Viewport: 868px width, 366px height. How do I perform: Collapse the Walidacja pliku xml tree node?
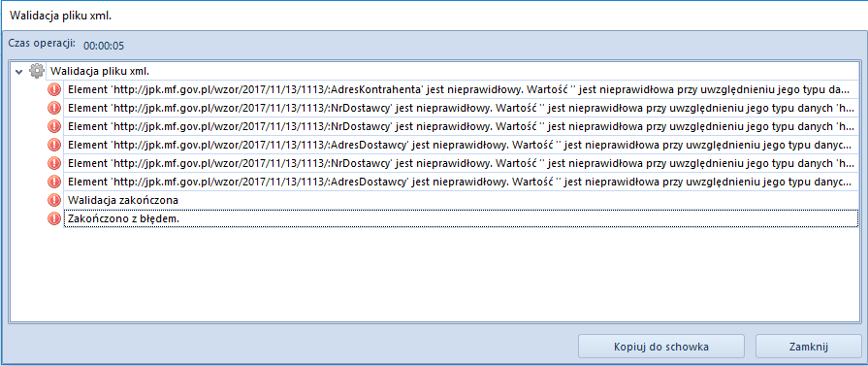click(20, 72)
